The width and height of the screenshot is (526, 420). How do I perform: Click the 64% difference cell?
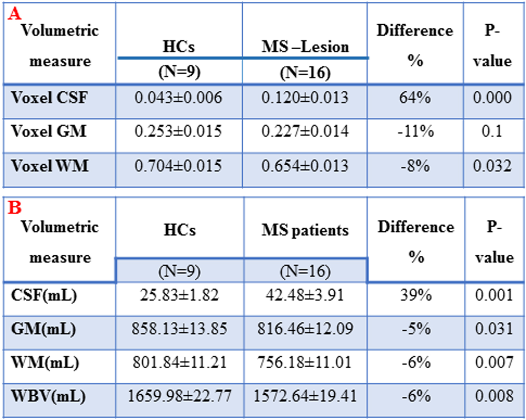tap(415, 98)
